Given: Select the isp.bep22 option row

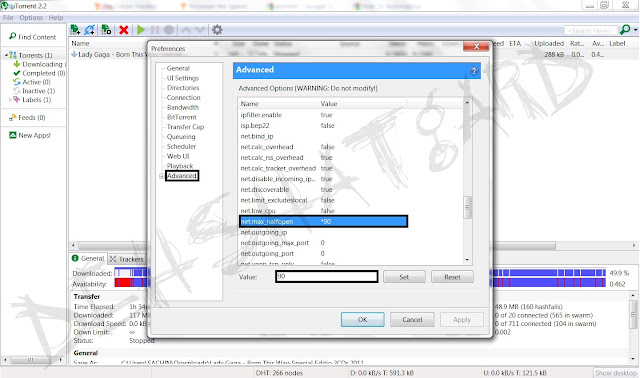Looking at the screenshot, I should pos(351,126).
